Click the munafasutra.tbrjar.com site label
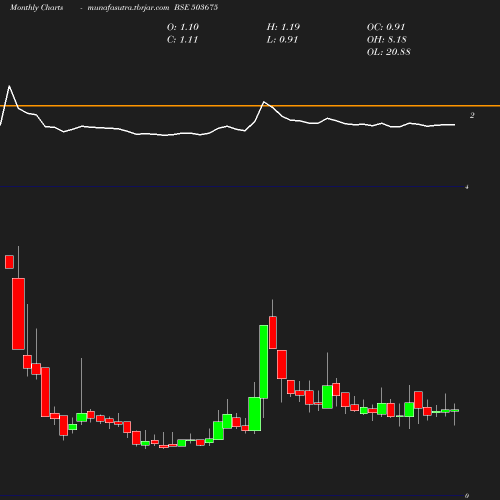500x500 pixels. tap(128, 7)
